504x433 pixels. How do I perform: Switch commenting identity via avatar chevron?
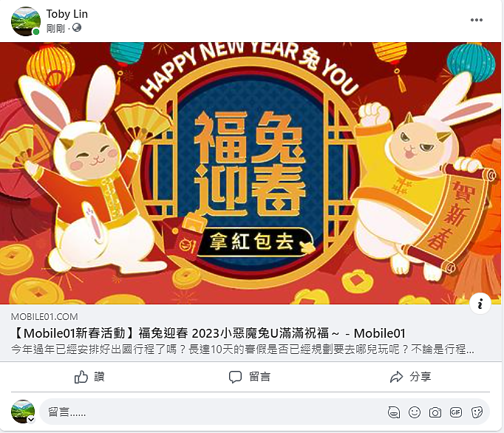click(31, 419)
